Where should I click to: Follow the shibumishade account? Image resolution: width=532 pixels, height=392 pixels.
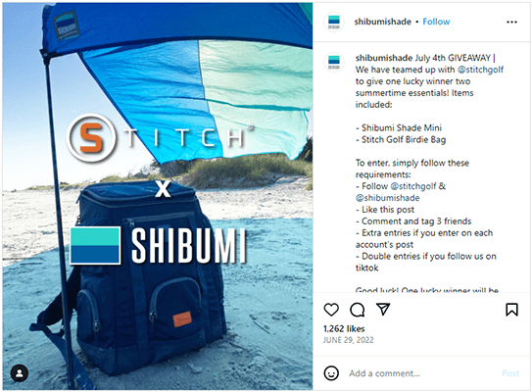[x=436, y=22]
